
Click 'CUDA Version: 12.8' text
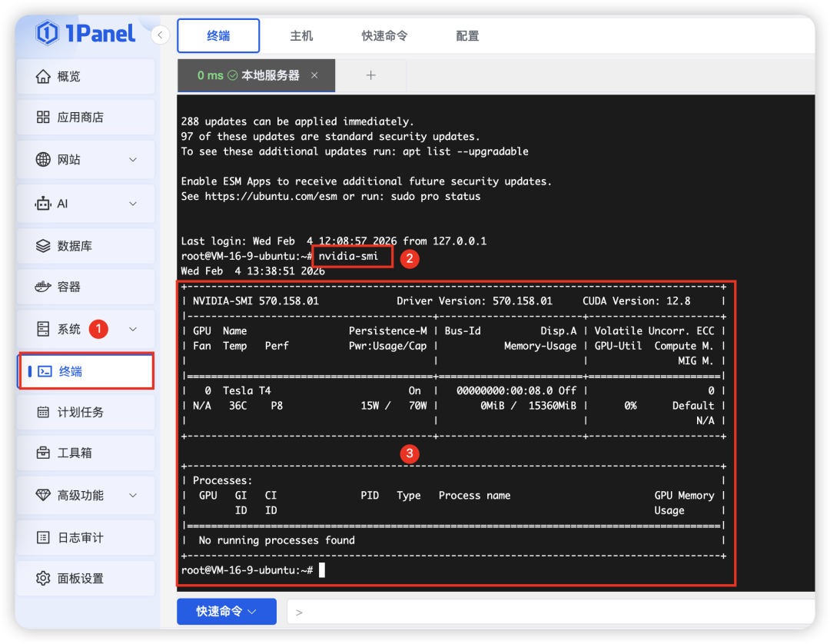point(636,301)
